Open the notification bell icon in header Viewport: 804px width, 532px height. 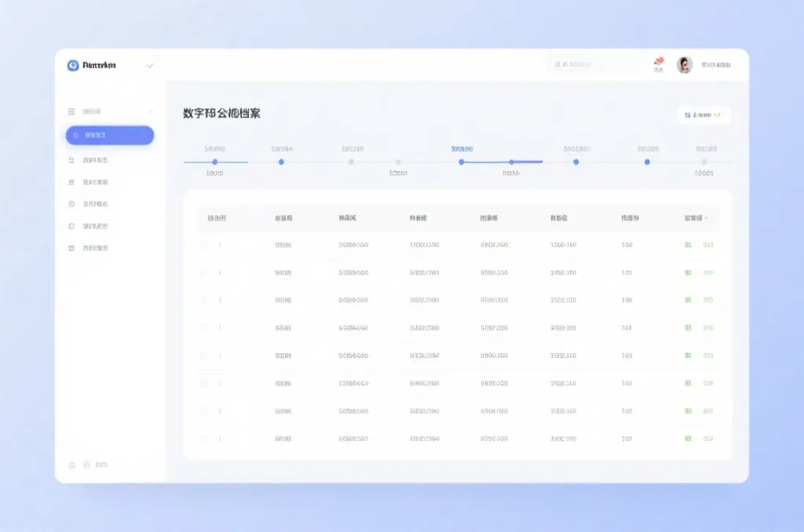coord(660,63)
